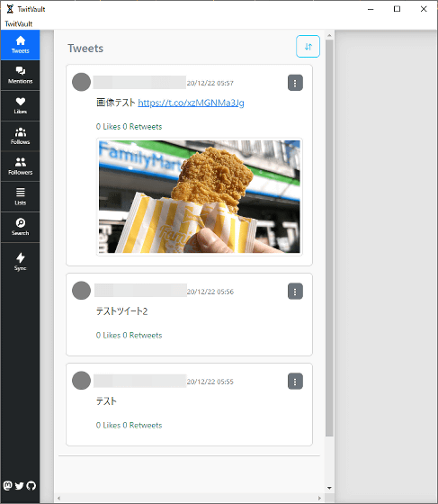Click the timestamp 20/12/22 05:56
This screenshot has width=438, height=504.
point(210,292)
